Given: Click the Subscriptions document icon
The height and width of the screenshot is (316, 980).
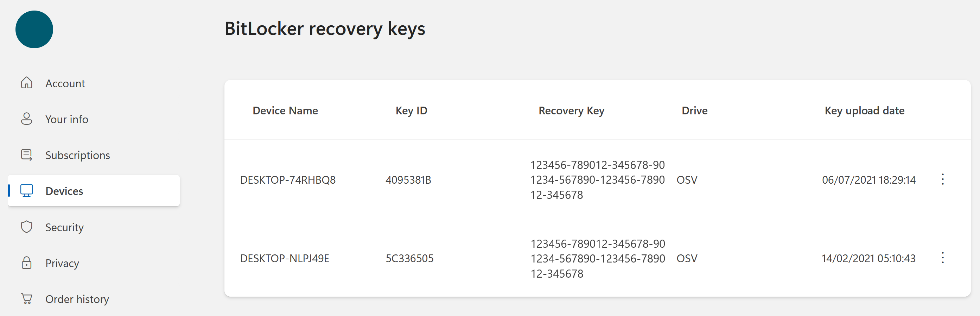Looking at the screenshot, I should tap(27, 154).
